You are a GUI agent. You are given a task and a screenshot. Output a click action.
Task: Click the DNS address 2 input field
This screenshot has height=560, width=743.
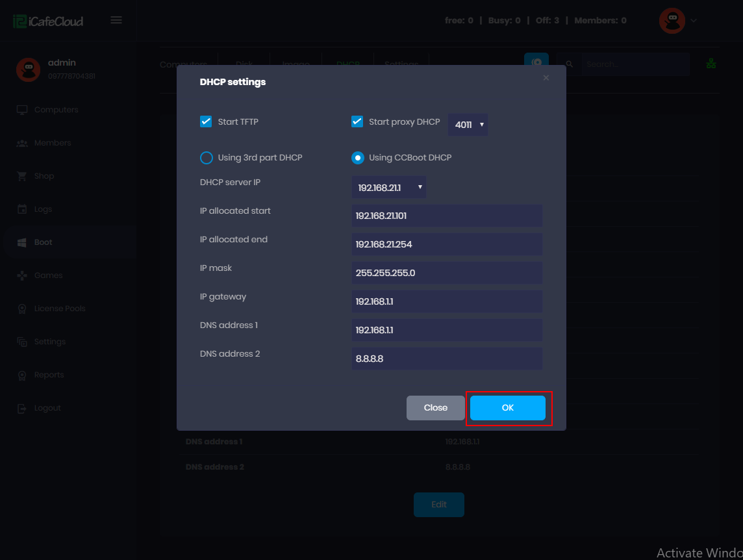point(447,359)
